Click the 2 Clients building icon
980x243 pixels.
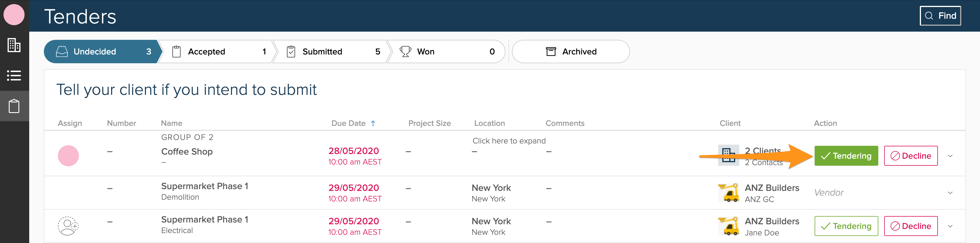(x=728, y=155)
